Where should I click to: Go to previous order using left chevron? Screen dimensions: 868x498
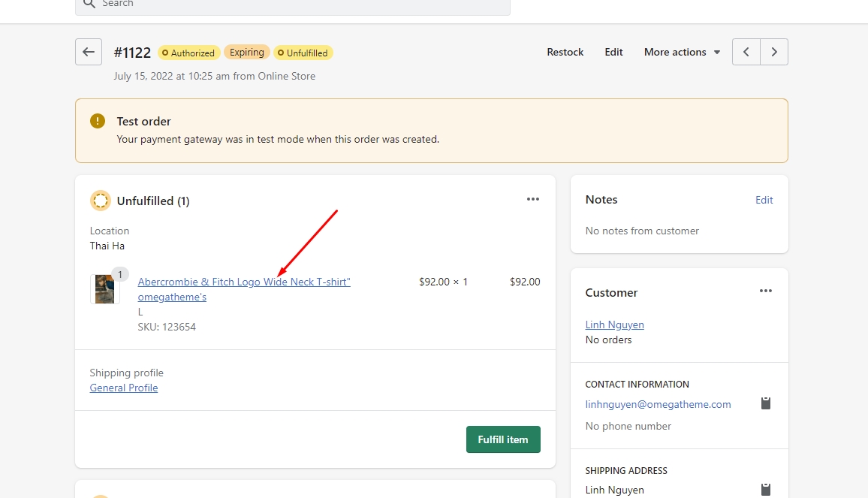point(746,52)
